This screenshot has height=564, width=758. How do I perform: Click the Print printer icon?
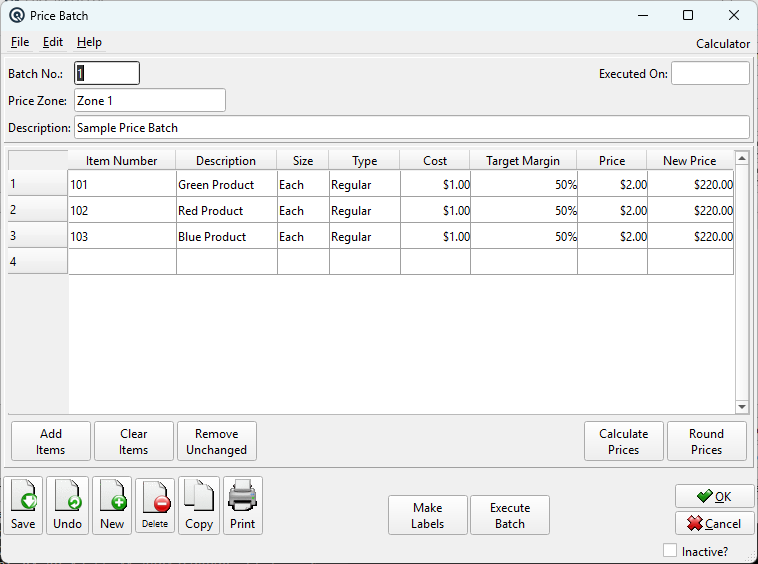click(243, 505)
